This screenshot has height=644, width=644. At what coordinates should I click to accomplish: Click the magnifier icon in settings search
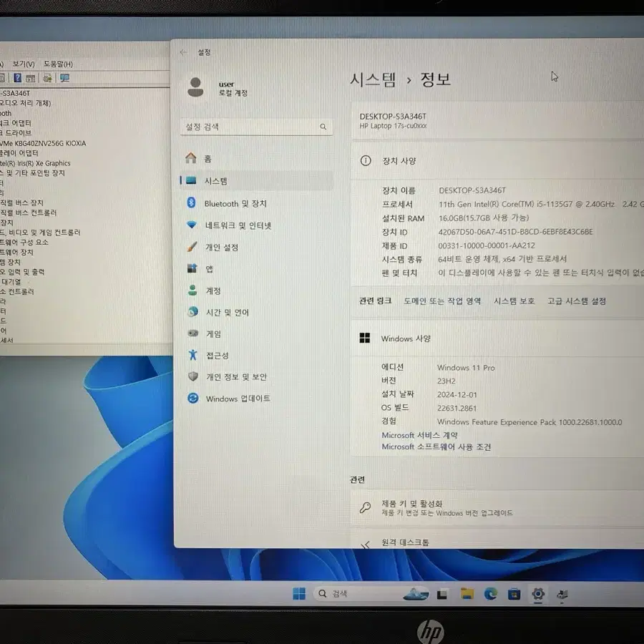click(x=323, y=127)
